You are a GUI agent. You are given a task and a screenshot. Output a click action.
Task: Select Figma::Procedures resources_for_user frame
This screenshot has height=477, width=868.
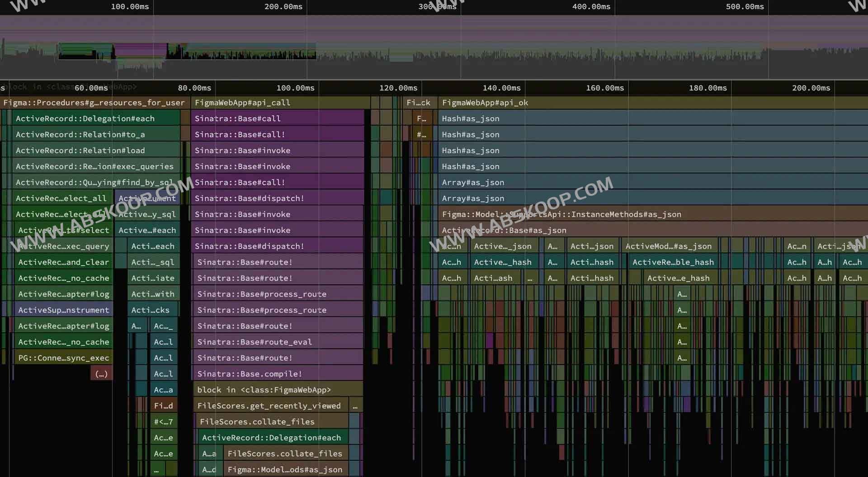coord(94,103)
